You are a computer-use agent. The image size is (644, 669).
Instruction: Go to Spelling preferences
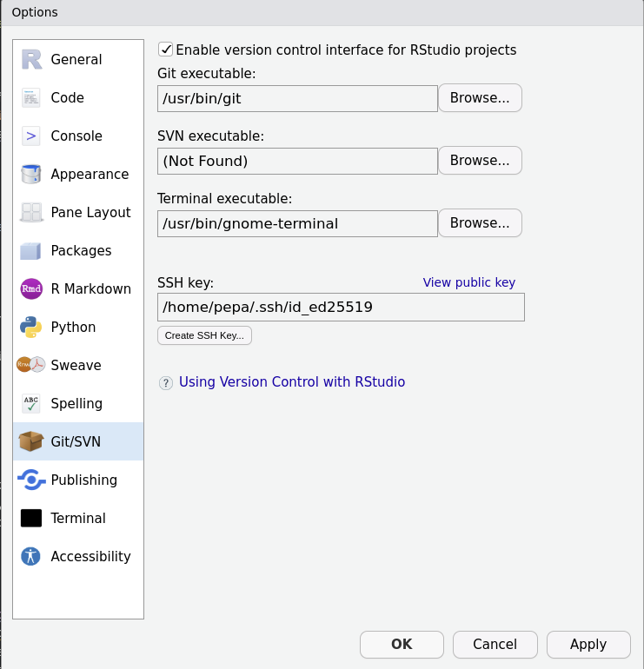click(x=78, y=404)
